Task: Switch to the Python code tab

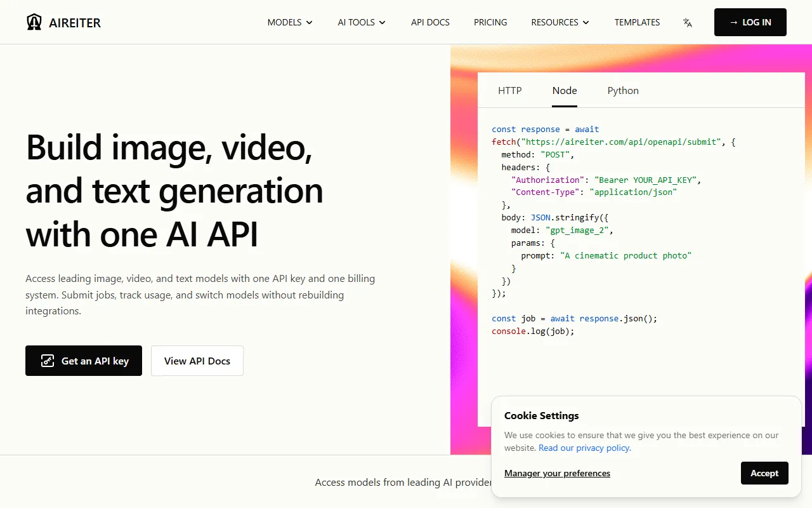Action: pos(623,90)
